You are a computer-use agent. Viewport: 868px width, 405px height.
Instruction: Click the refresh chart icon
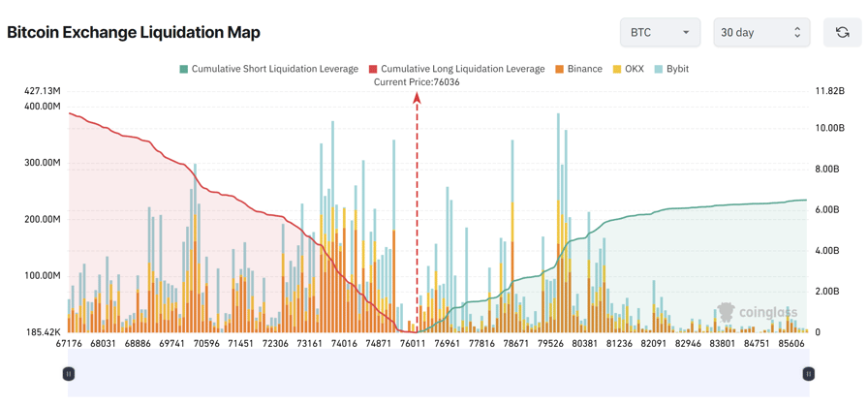tap(842, 32)
